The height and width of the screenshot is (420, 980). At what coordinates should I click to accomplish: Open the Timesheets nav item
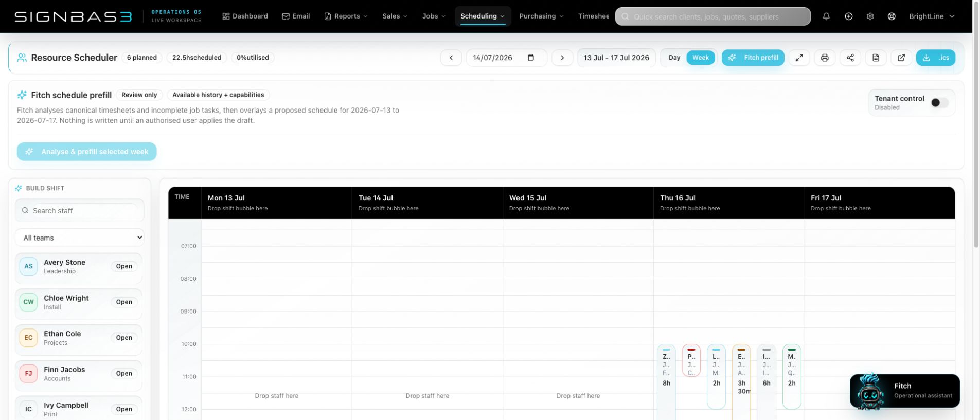pos(593,16)
